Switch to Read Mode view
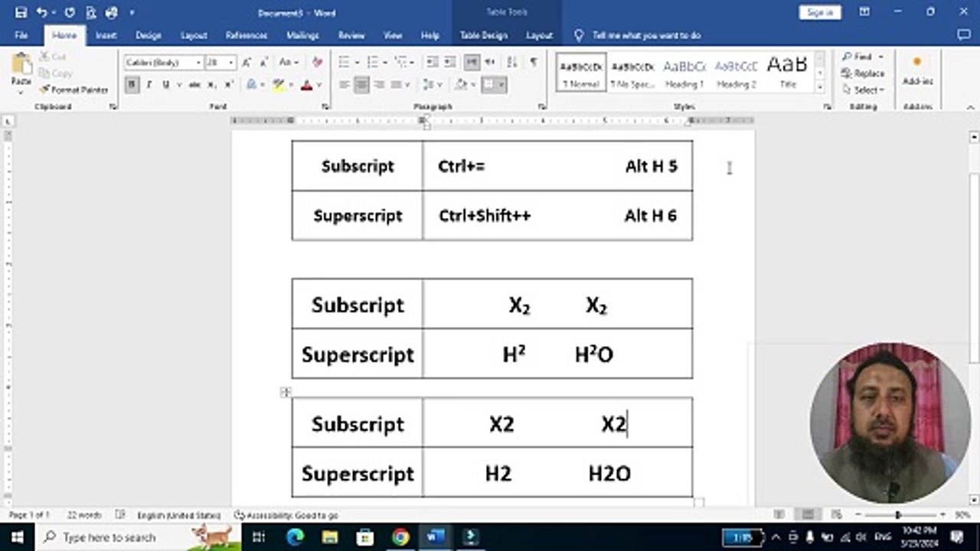980x551 pixels. [779, 515]
